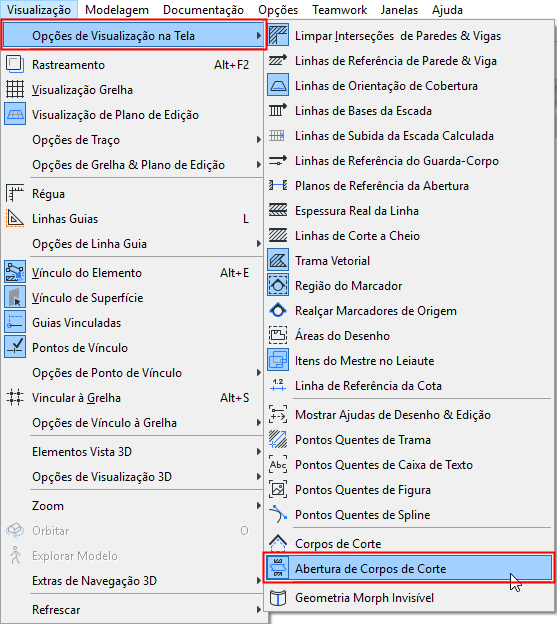557x624 pixels.
Task: Toggle the Linhas de Orientação de Cobertura icon
Action: click(278, 86)
